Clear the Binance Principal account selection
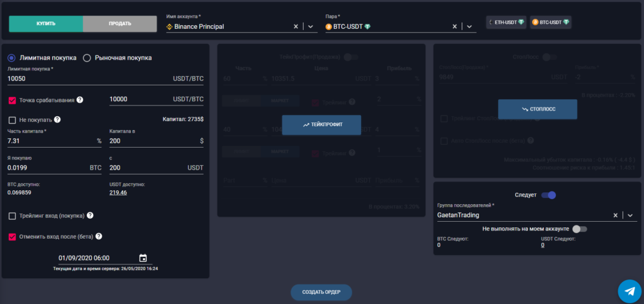This screenshot has width=644, height=304. 296,26
